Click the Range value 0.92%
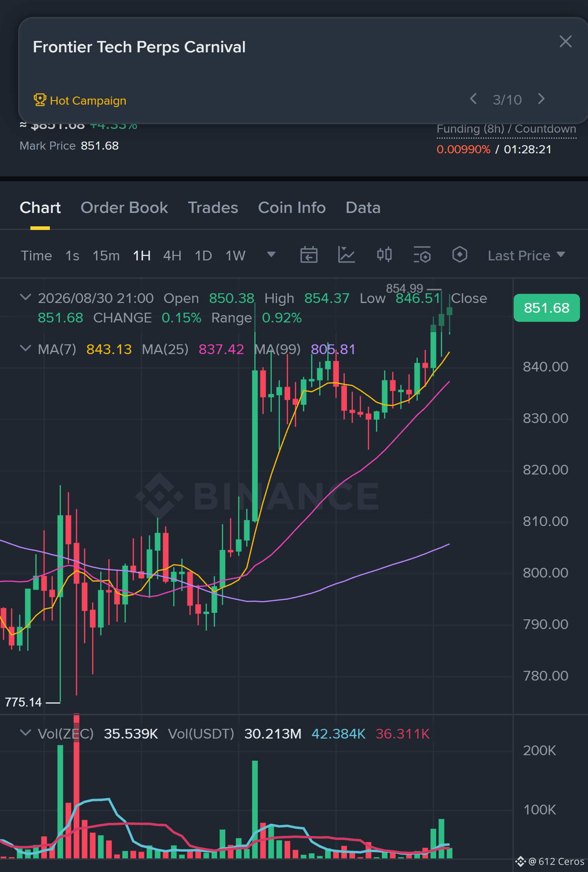The image size is (588, 872). tap(282, 318)
